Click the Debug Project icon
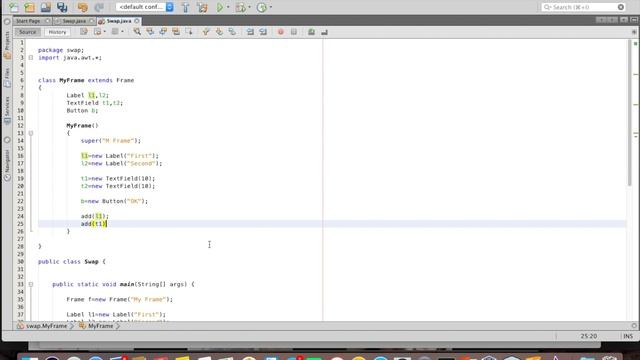 click(x=240, y=7)
